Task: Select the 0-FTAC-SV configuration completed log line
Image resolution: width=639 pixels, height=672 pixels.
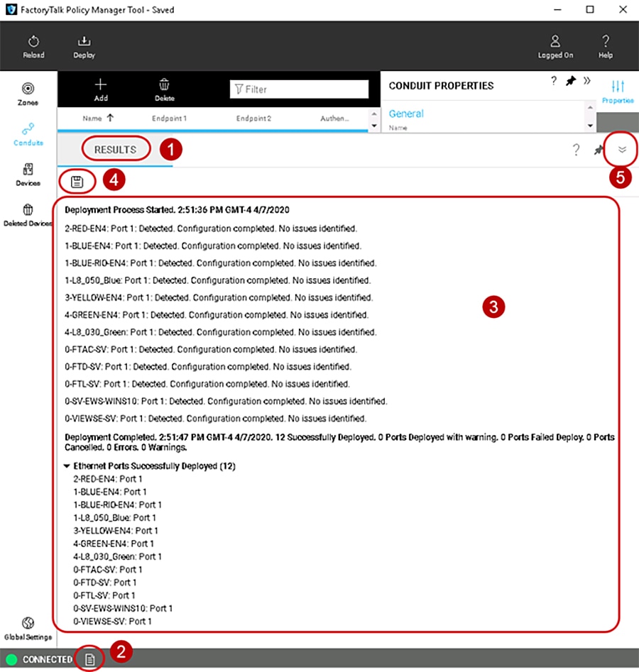Action: (211, 349)
